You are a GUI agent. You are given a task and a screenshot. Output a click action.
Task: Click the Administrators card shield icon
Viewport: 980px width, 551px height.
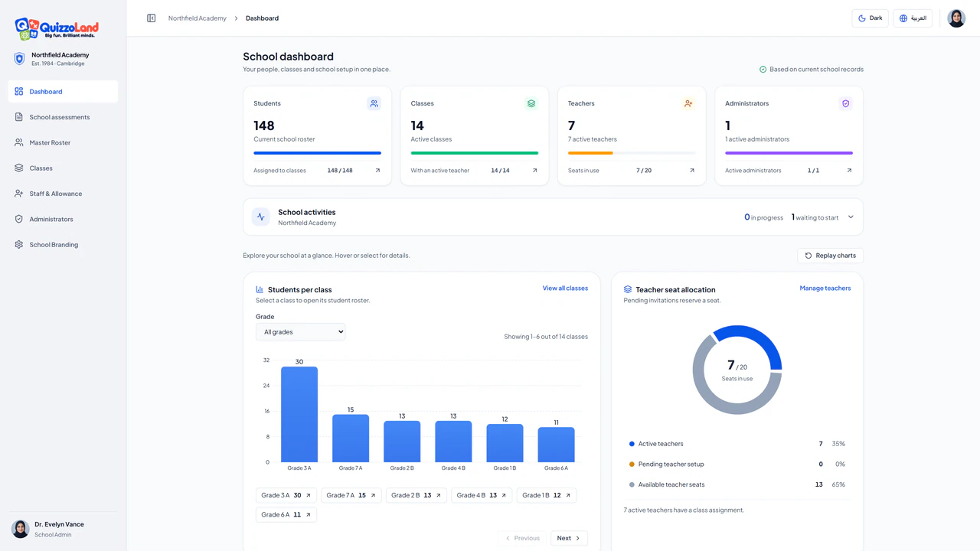845,103
